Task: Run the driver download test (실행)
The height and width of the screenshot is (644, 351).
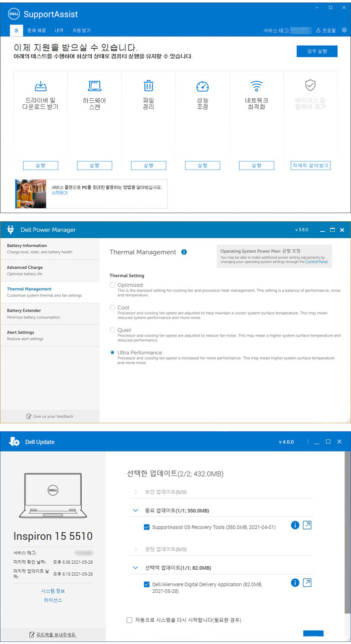Action: coord(41,166)
